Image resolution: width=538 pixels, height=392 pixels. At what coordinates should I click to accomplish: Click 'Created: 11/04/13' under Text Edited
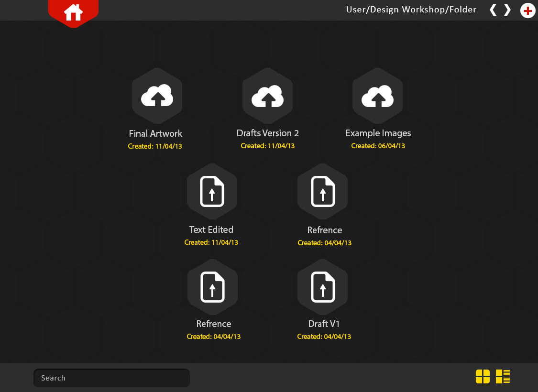tap(211, 242)
